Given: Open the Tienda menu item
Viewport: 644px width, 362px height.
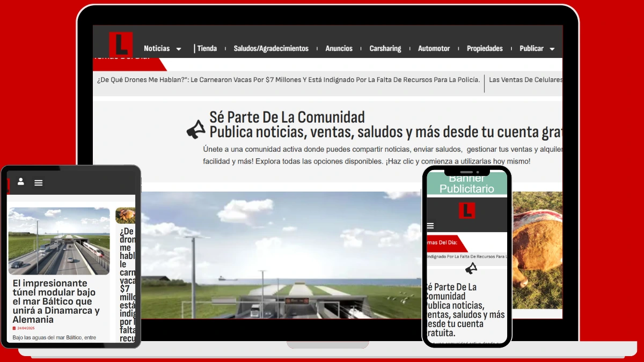Looking at the screenshot, I should [x=207, y=48].
